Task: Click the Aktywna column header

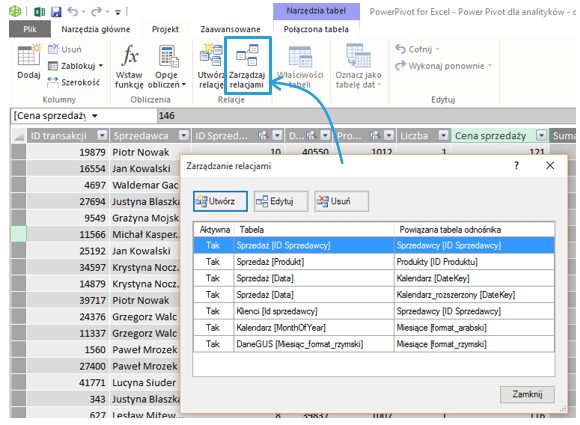Action: pos(214,230)
